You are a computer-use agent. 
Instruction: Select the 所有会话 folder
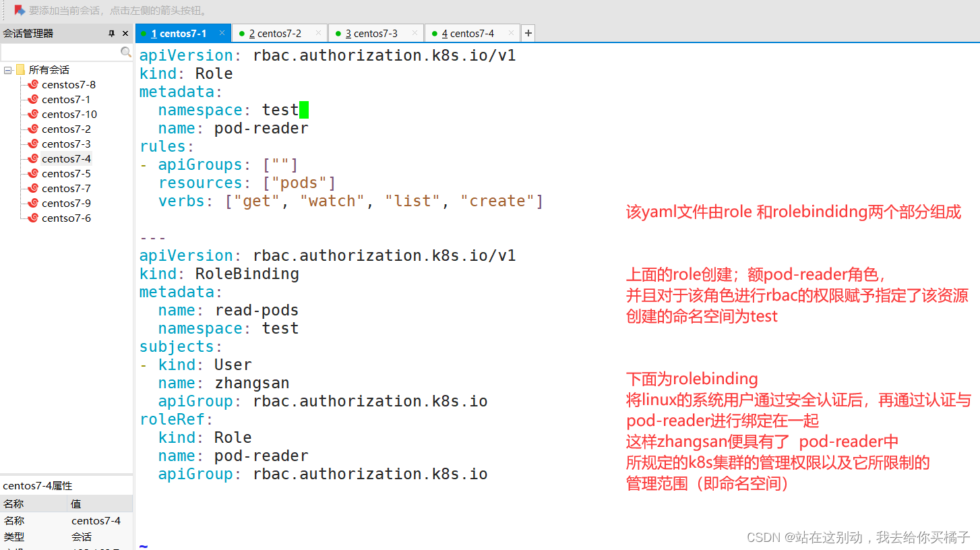pyautogui.click(x=49, y=70)
